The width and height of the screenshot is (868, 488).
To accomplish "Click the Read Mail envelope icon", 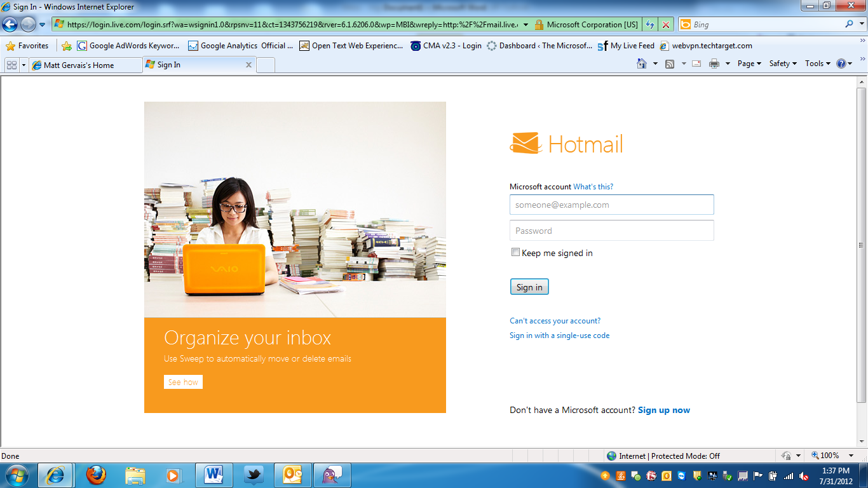I will 696,64.
